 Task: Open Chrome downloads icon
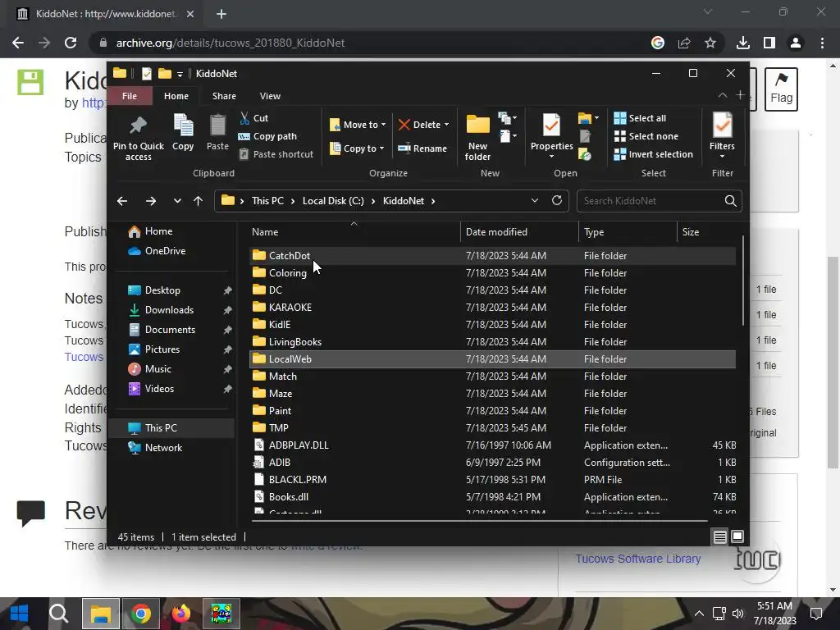click(x=743, y=43)
